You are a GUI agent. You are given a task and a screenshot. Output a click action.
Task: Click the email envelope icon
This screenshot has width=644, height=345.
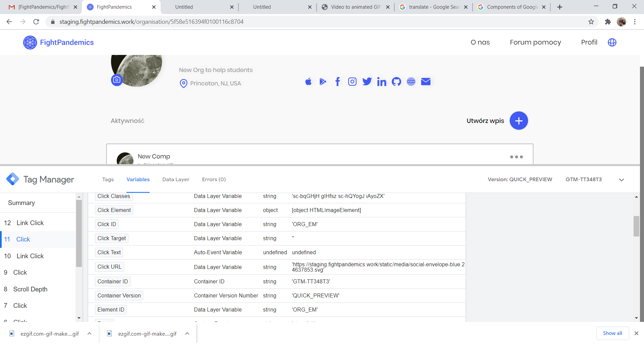(x=426, y=82)
